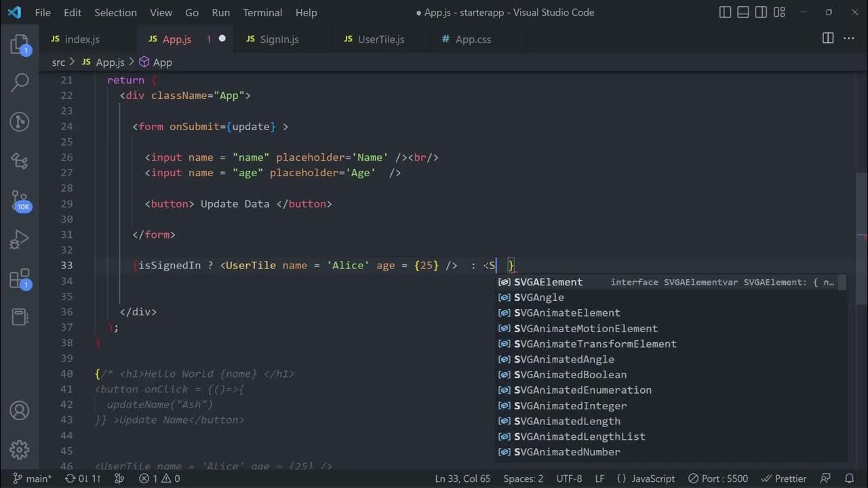The image size is (868, 488).
Task: Open the Selection menu
Action: (x=115, y=12)
